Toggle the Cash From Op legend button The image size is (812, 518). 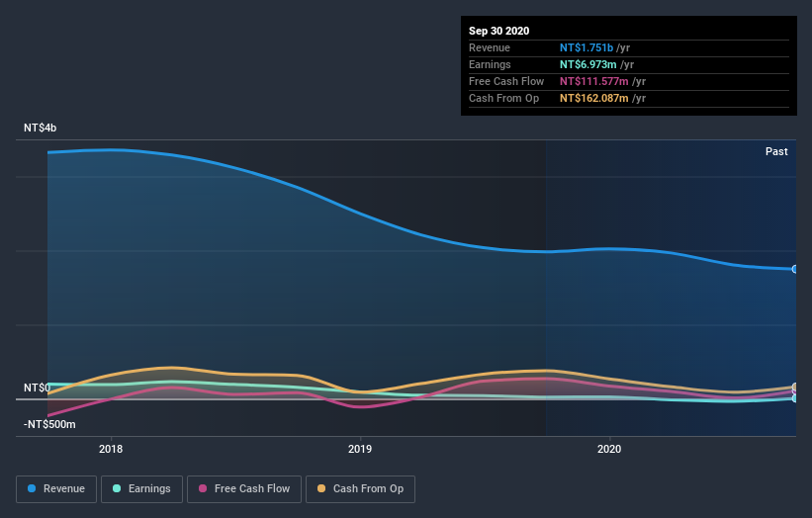click(360, 489)
